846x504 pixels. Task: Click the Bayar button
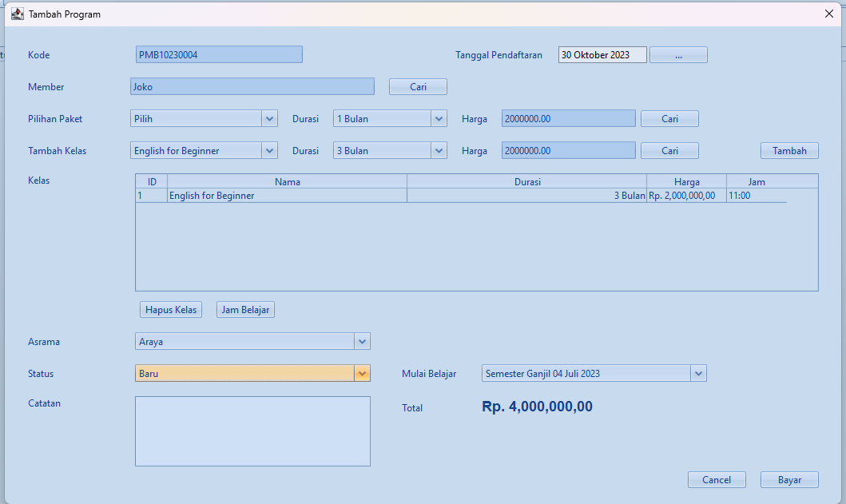(789, 480)
